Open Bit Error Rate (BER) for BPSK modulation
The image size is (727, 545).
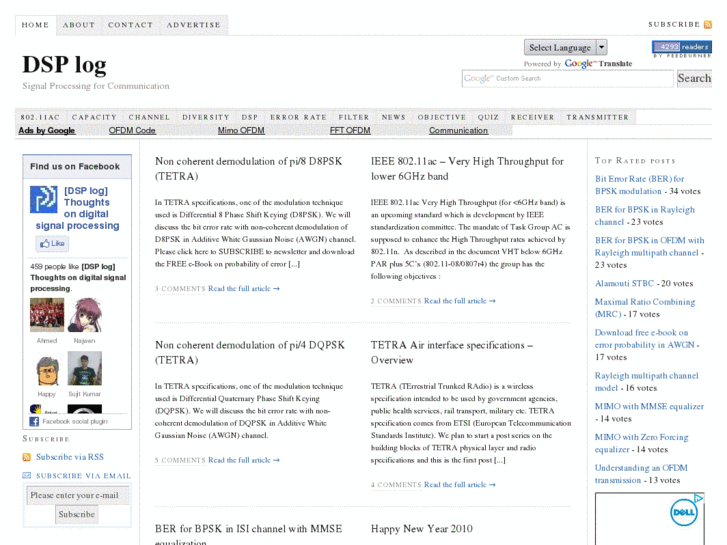(x=639, y=185)
